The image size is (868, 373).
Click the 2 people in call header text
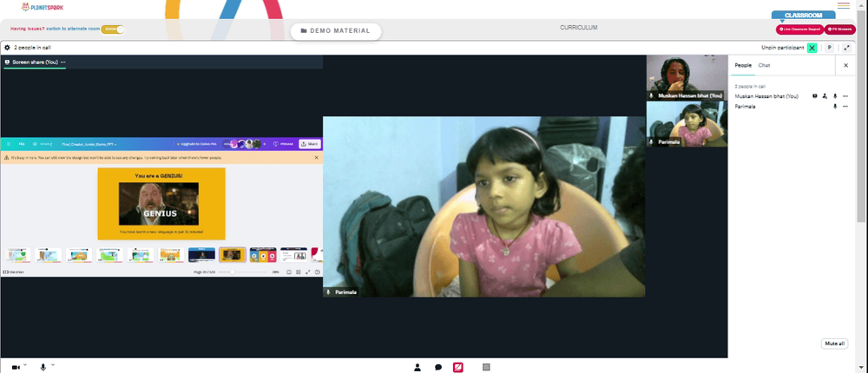[33, 48]
